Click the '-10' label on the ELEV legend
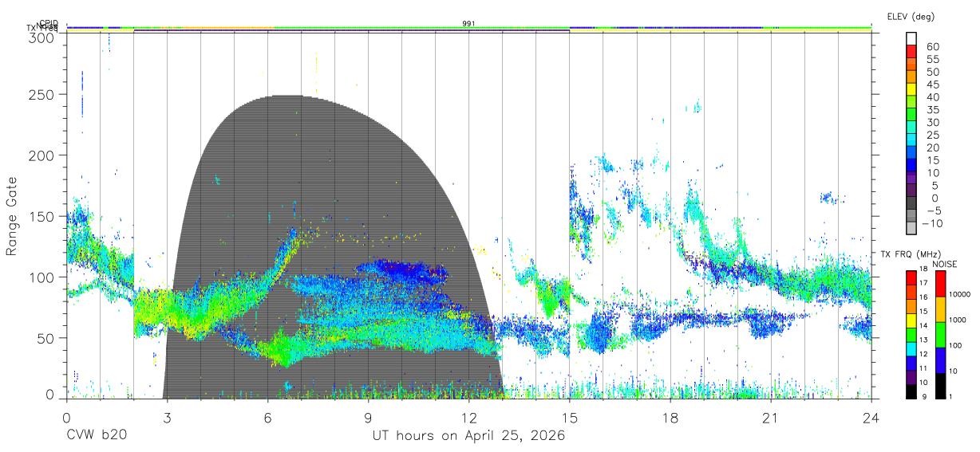Viewport: 980px width, 452px height. pyautogui.click(x=931, y=224)
